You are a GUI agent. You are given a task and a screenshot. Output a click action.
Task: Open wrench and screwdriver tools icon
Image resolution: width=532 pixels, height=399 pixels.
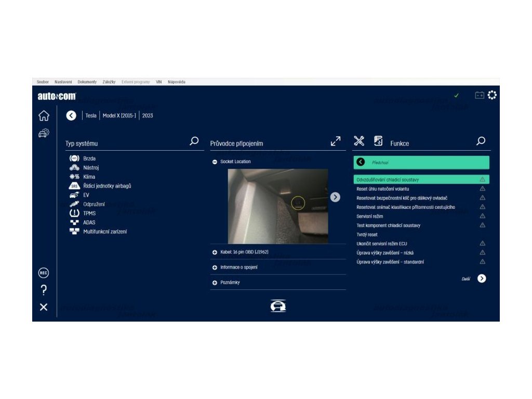pyautogui.click(x=359, y=141)
